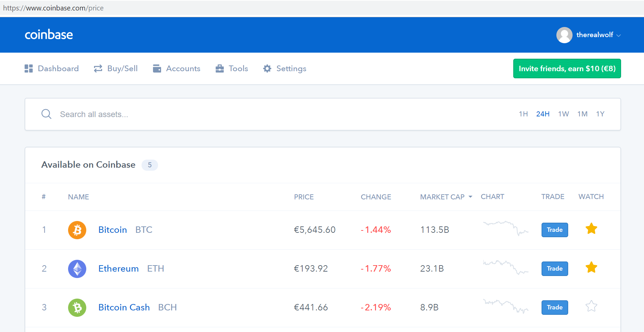Switch to the 1W time range
The height and width of the screenshot is (332, 644).
563,114
